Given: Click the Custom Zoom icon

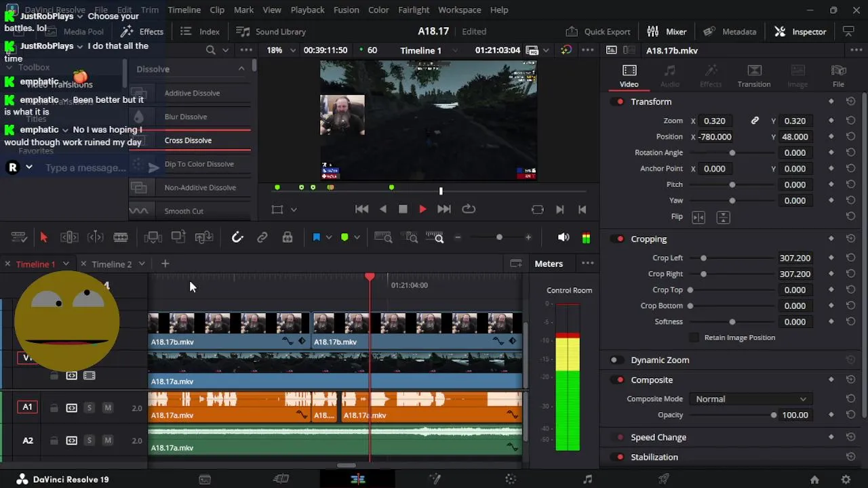Looking at the screenshot, I should click(435, 237).
